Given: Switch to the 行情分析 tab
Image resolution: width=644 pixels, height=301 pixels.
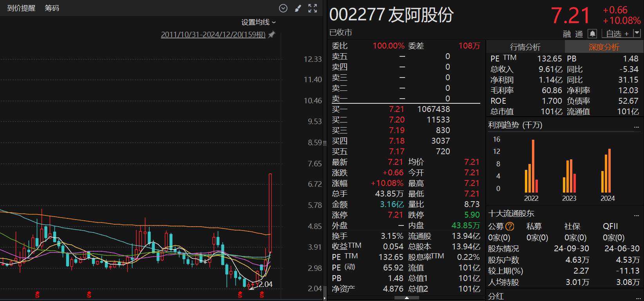Looking at the screenshot, I should pyautogui.click(x=525, y=47).
